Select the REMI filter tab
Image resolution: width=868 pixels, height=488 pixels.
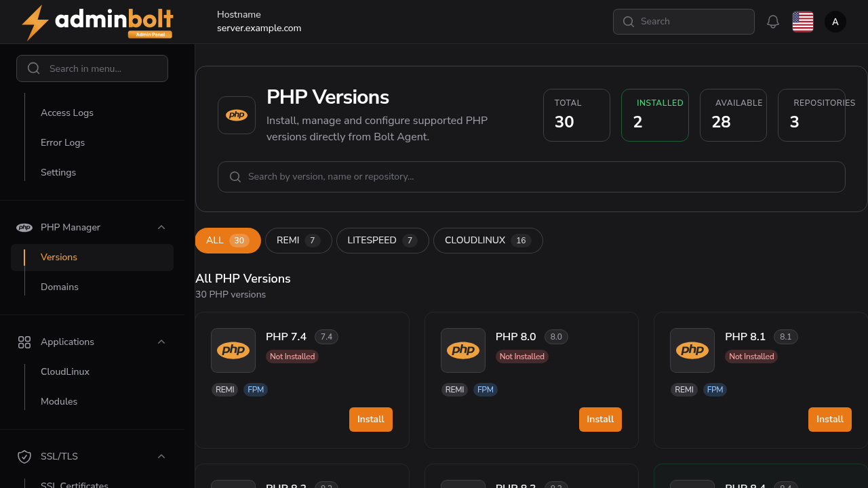[x=298, y=241]
